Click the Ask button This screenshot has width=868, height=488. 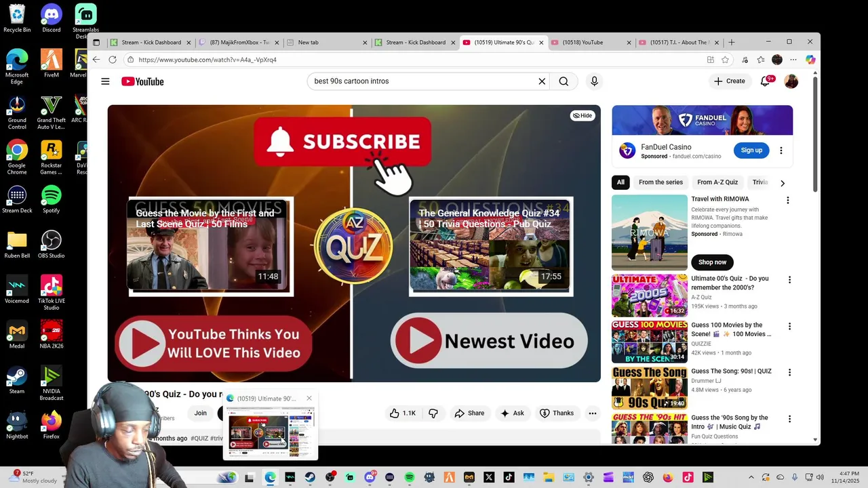click(512, 413)
